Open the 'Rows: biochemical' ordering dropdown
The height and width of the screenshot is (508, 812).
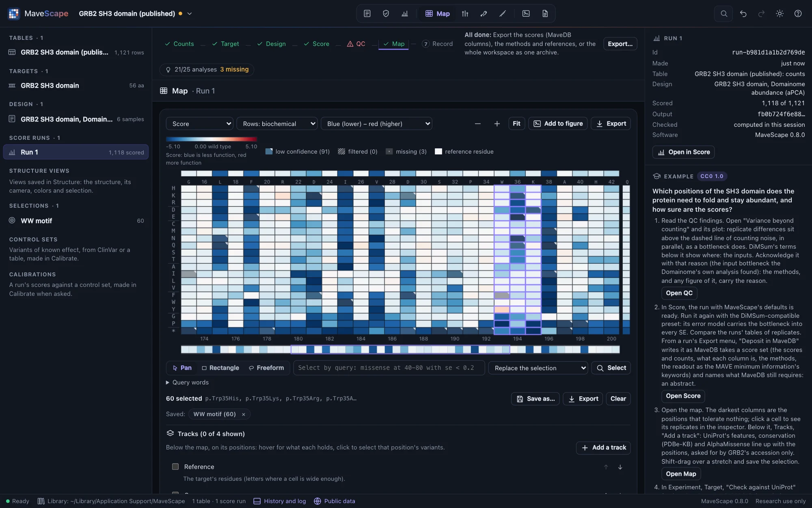click(277, 124)
